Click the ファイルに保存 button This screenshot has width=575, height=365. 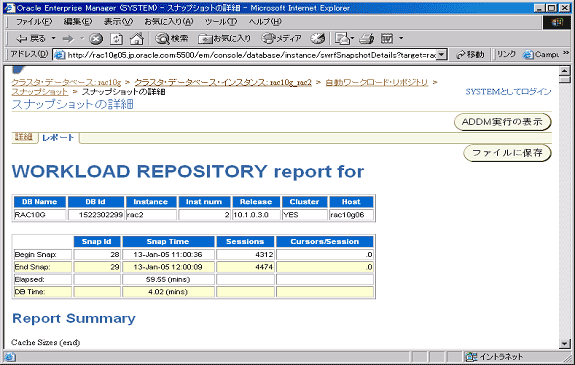pos(508,153)
